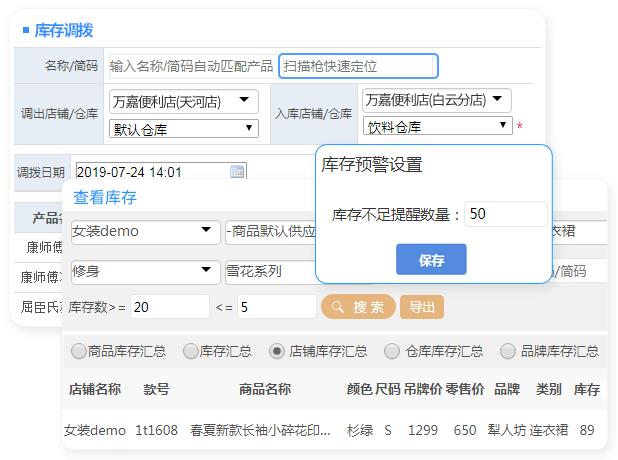The image size is (618, 460).
Task: Click the 1t1608 款号 cell
Action: tap(156, 430)
